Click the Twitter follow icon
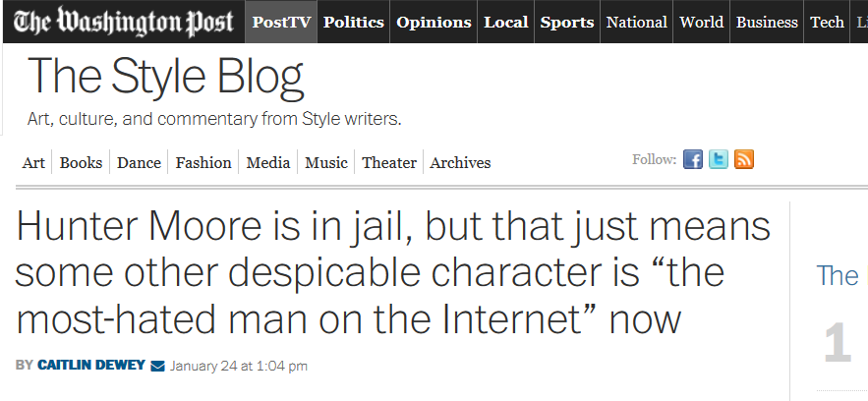 [x=719, y=160]
